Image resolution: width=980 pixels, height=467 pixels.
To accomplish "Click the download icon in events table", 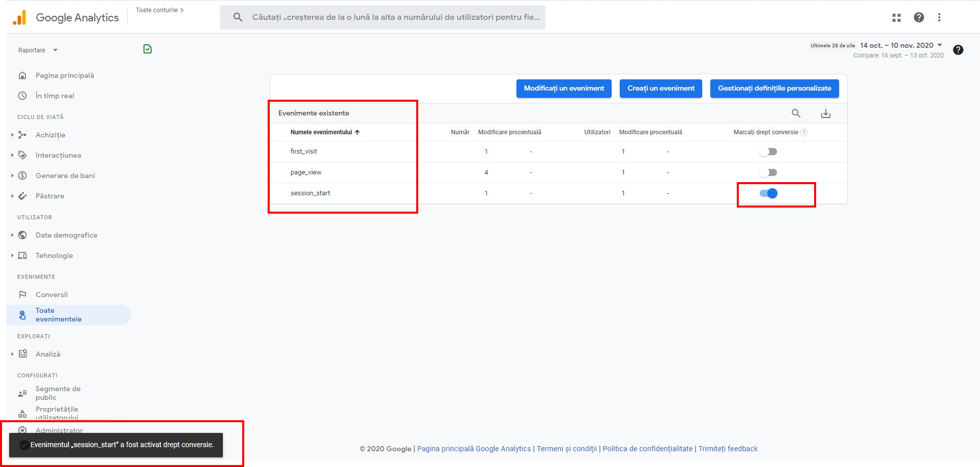I will point(825,113).
